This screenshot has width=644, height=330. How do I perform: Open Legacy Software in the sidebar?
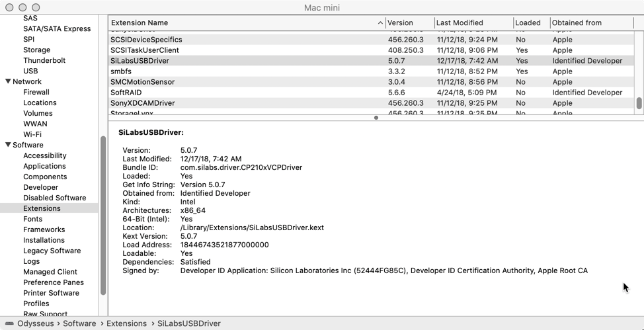tap(52, 251)
